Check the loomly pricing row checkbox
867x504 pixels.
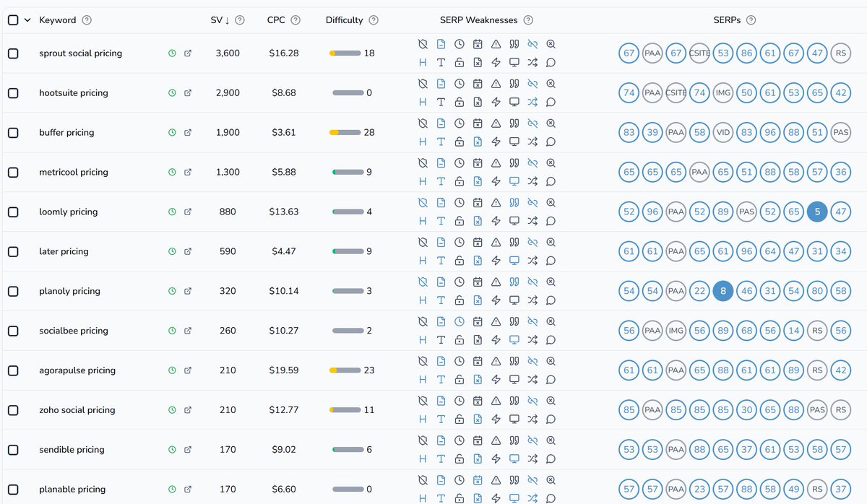click(x=13, y=212)
